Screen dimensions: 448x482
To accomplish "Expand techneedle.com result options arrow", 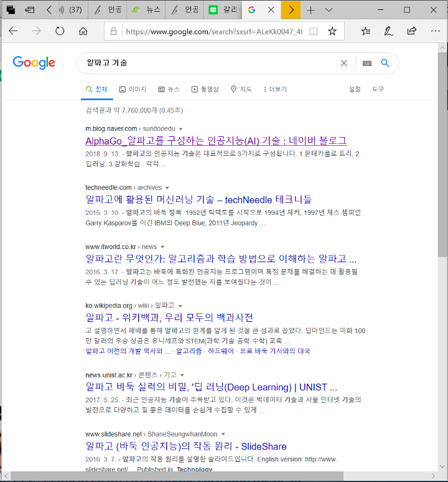I will tap(167, 188).
